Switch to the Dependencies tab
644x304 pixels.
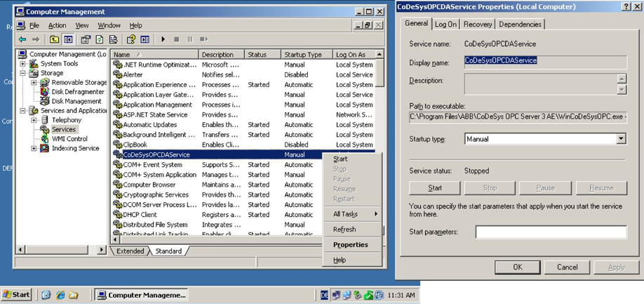(x=521, y=25)
